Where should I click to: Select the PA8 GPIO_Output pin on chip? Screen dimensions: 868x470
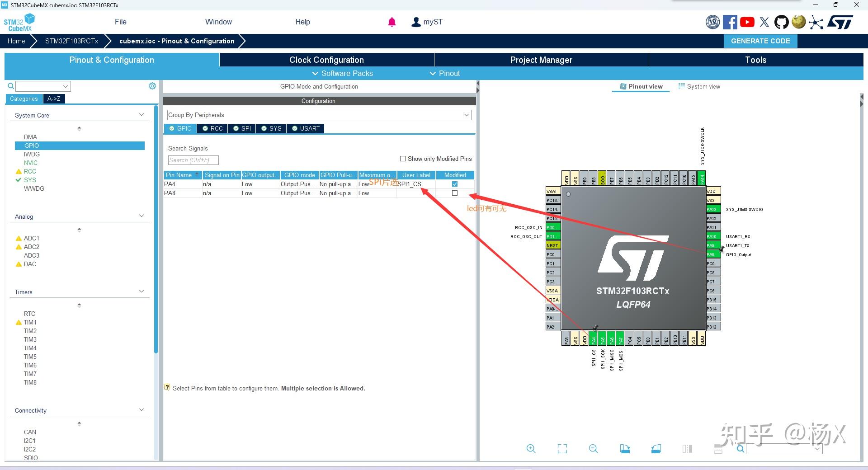713,254
